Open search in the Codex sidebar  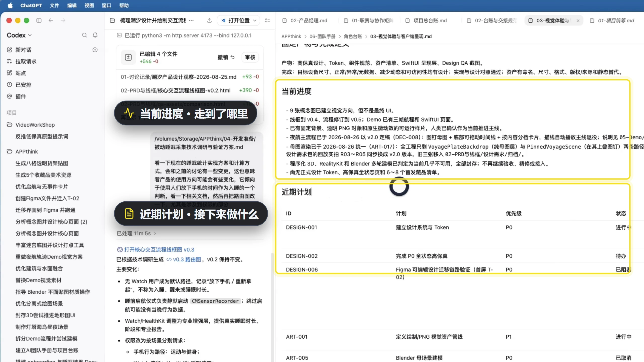[x=85, y=35]
